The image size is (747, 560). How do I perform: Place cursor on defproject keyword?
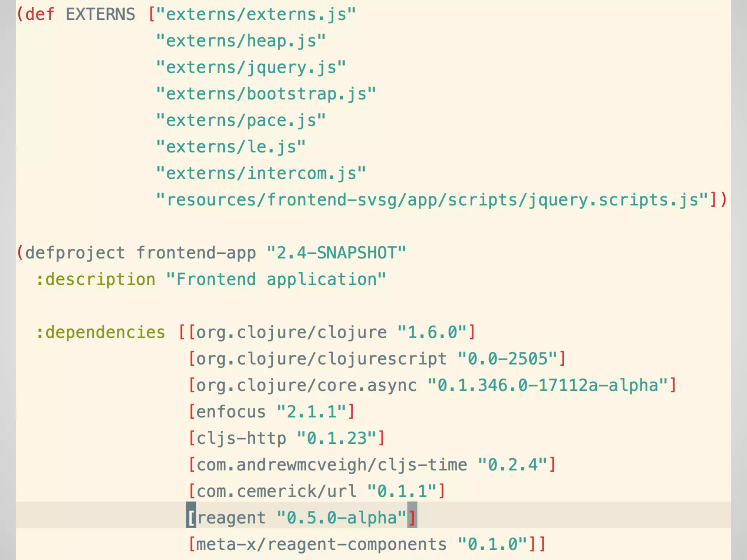75,253
